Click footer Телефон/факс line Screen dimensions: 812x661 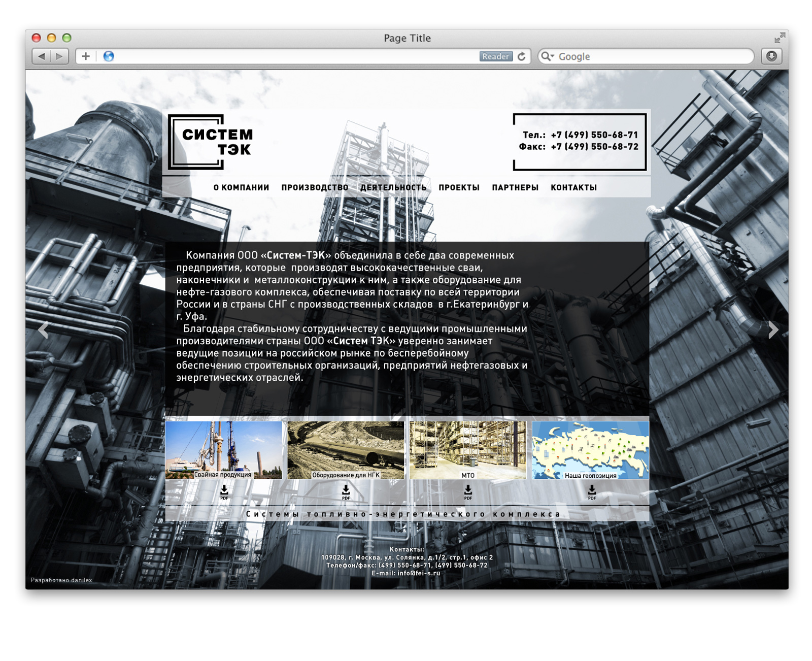pos(407,565)
